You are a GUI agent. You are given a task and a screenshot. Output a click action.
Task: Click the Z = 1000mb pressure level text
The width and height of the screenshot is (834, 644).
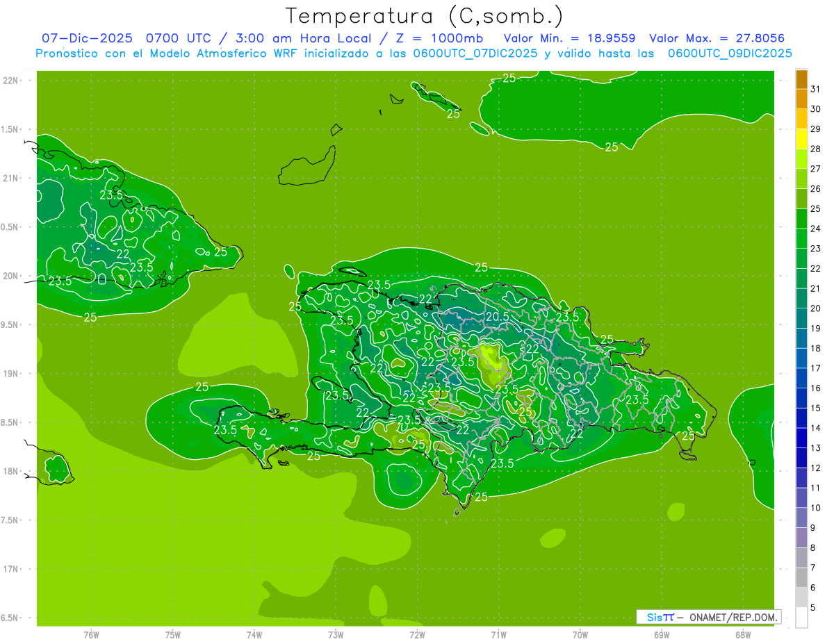[442, 38]
